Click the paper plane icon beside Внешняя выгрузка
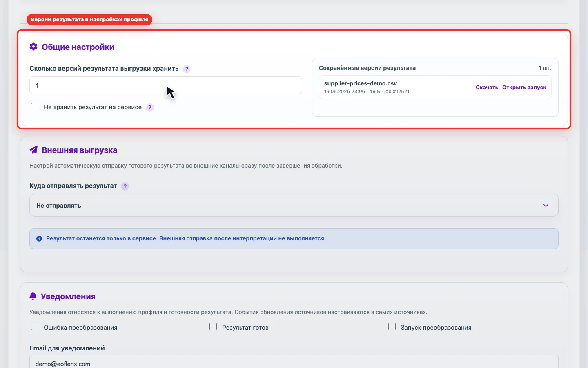The height and width of the screenshot is (368, 588). 33,150
